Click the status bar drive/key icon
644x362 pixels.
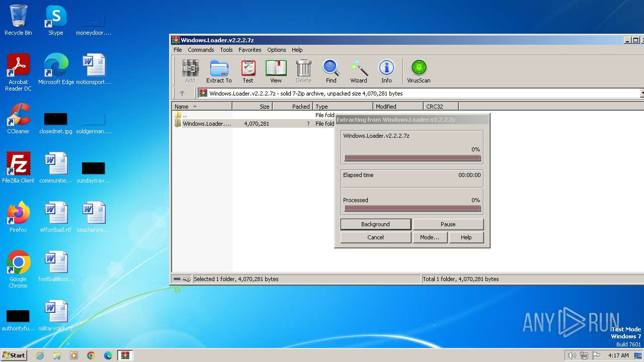(x=182, y=279)
